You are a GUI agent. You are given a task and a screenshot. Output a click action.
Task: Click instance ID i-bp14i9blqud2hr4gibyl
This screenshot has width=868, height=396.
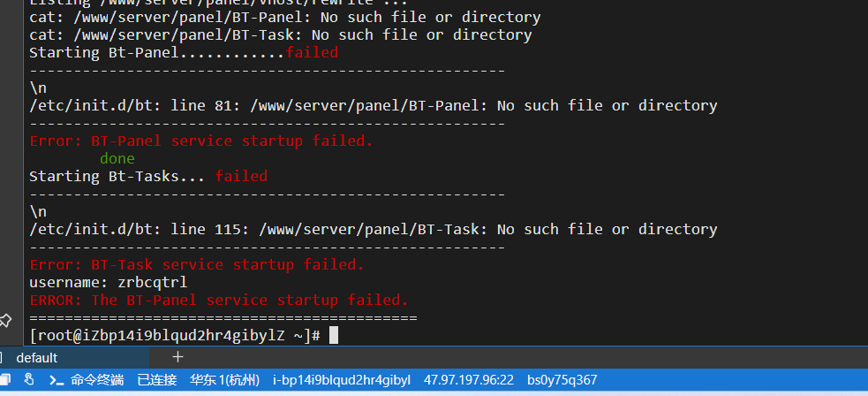point(342,380)
